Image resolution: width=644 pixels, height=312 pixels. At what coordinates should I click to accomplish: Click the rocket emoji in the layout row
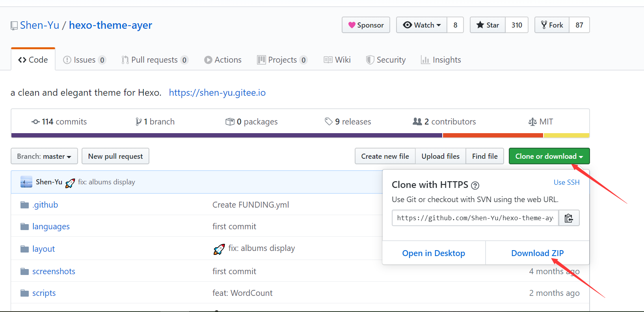tap(219, 249)
